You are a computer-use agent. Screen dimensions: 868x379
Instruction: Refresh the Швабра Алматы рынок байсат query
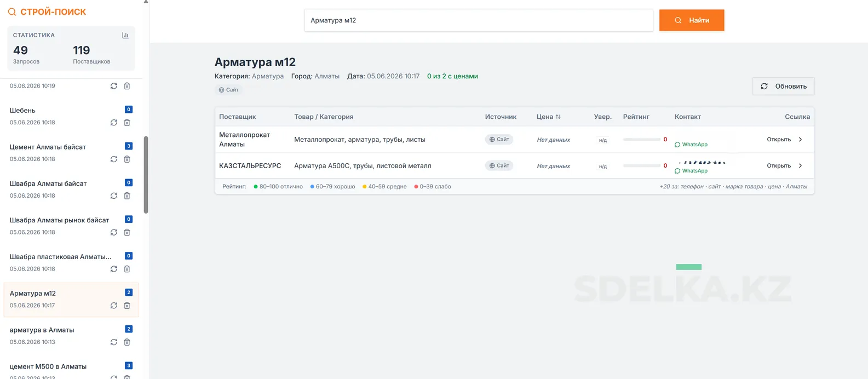(114, 233)
